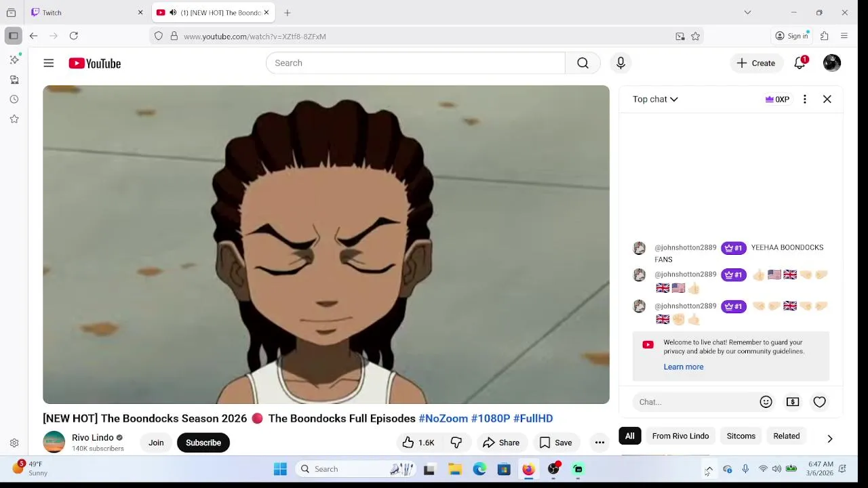Open the account avatar menu
Viewport: 868px width, 488px height.
click(832, 63)
